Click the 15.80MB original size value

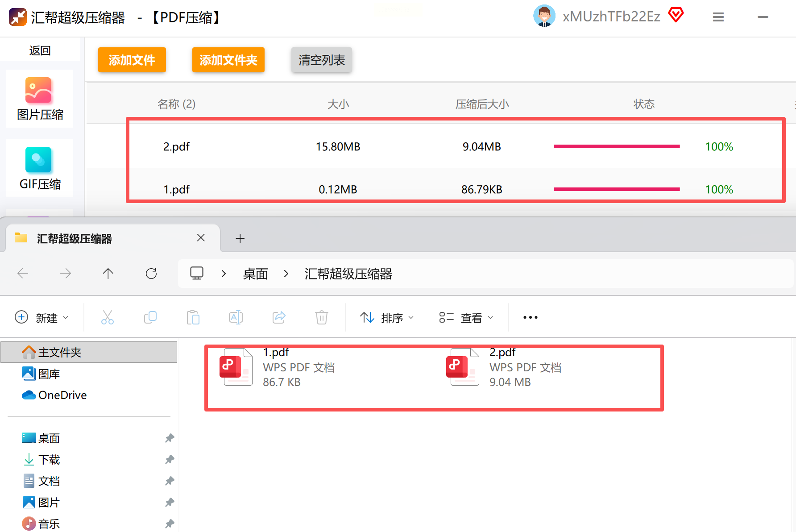click(x=338, y=146)
